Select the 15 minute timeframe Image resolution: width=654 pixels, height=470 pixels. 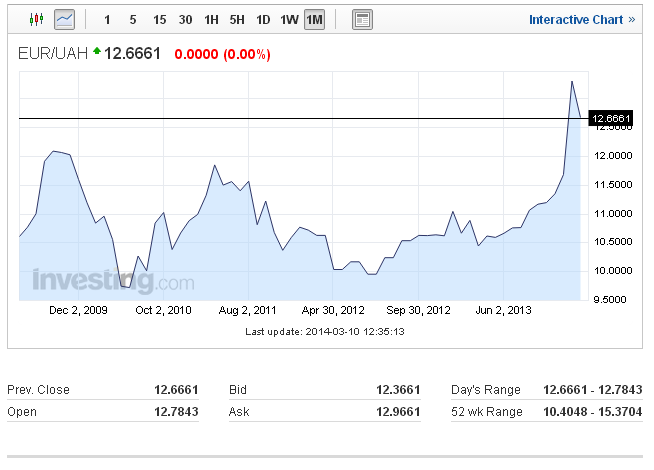[x=159, y=20]
